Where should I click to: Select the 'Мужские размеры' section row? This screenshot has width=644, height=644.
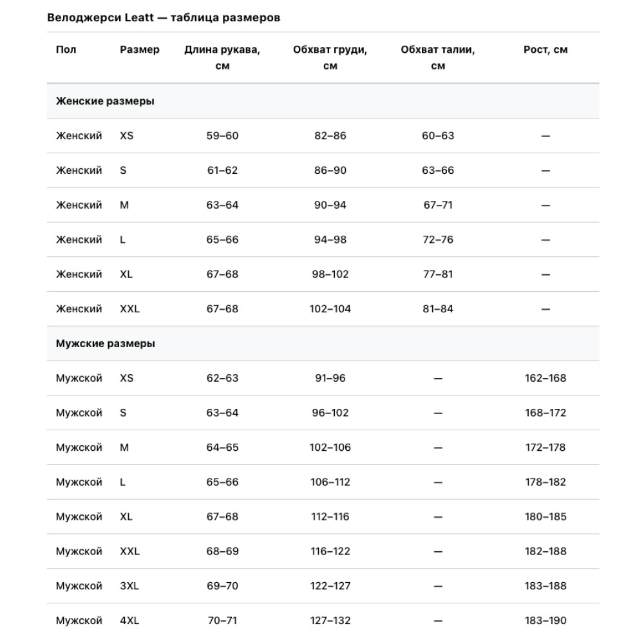pyautogui.click(x=323, y=344)
